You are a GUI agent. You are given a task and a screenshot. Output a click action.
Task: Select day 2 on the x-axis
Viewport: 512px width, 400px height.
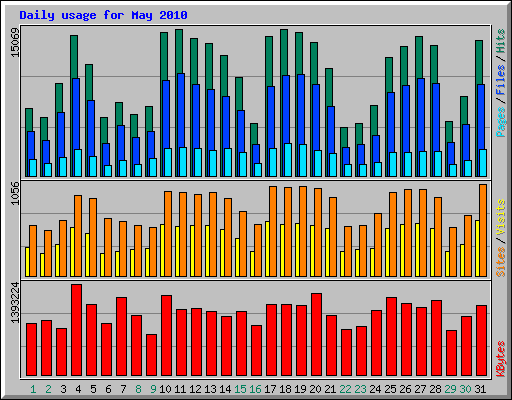pyautogui.click(x=48, y=389)
